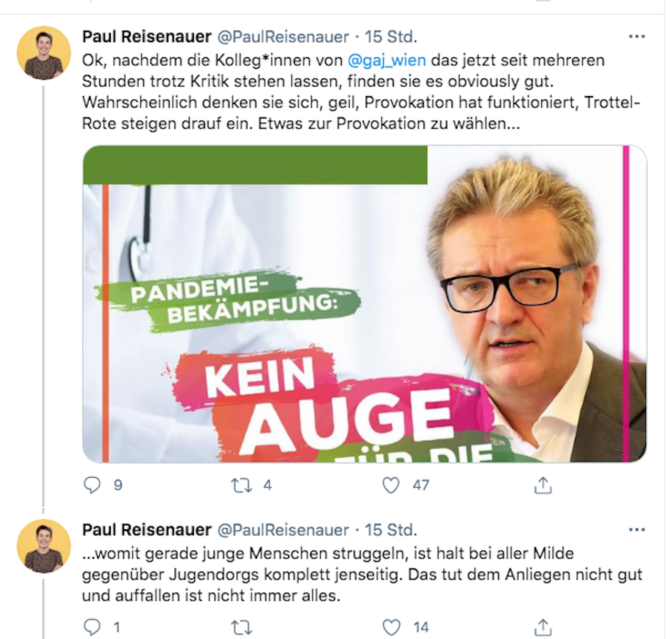Open the @gaj_wien mention link
Image resolution: width=672 pixels, height=639 pixels.
387,60
